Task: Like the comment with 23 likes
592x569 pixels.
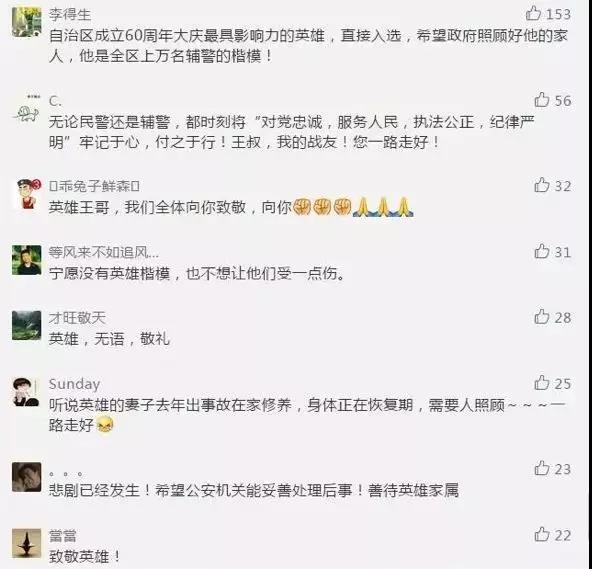Action: [541, 469]
